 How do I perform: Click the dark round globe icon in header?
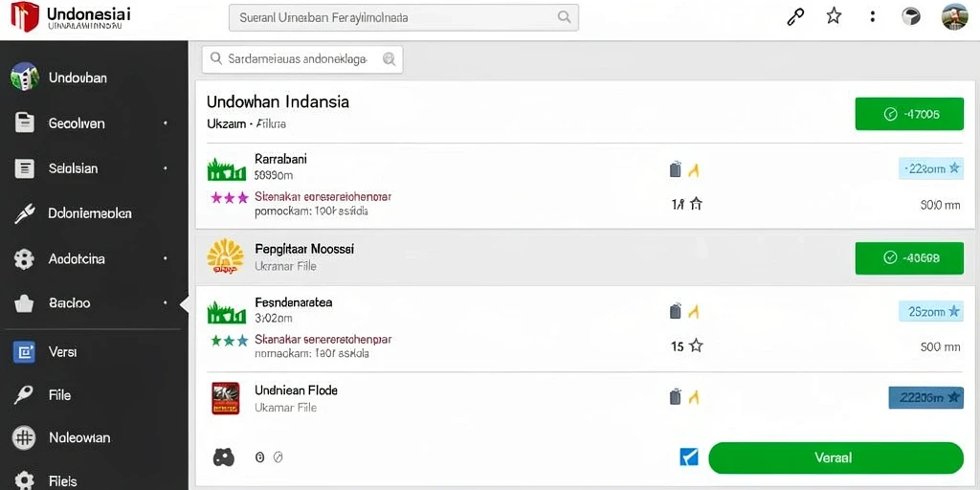pyautogui.click(x=911, y=17)
